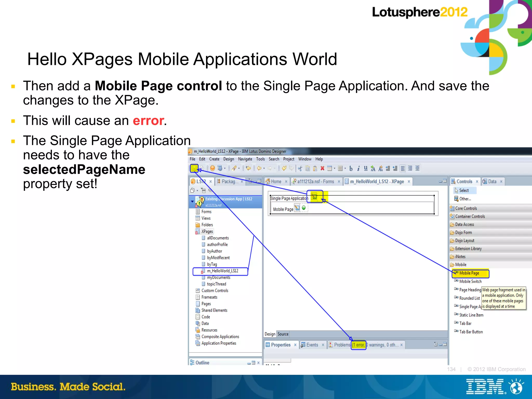Select Custom Controls in the navigator
This screenshot has height=399, width=532.
click(x=215, y=290)
